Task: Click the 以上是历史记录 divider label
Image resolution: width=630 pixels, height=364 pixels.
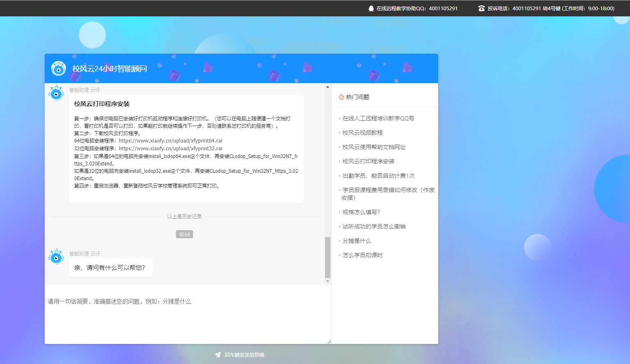Action: (x=184, y=216)
